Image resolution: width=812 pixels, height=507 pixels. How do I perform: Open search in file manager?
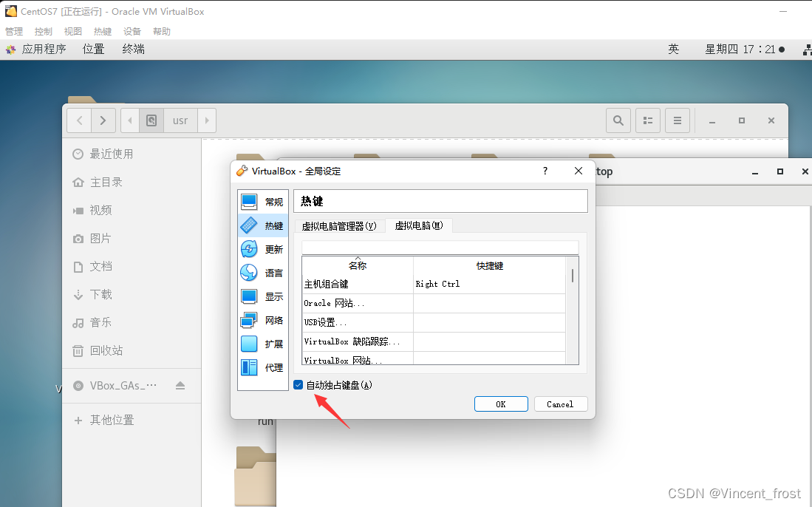[618, 120]
